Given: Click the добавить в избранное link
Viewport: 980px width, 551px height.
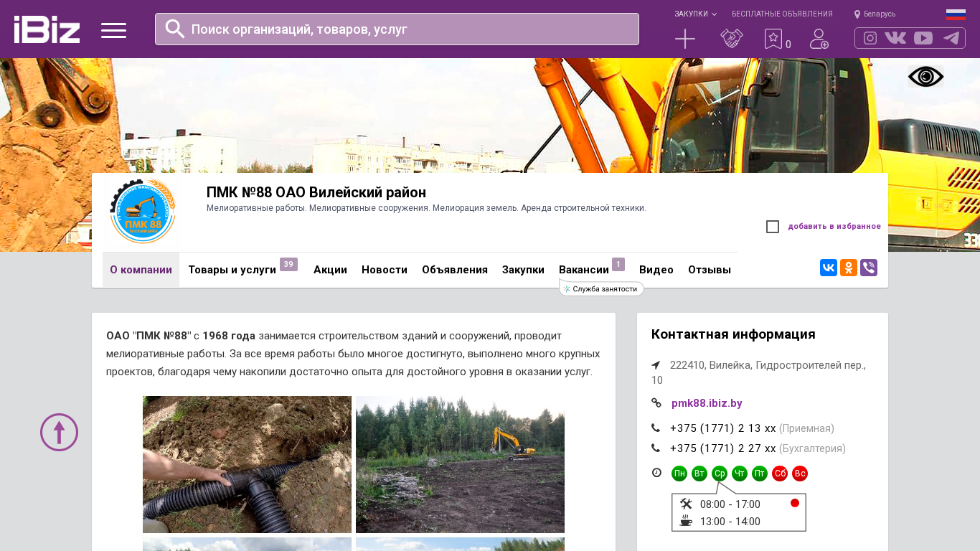Looking at the screenshot, I should click(x=834, y=227).
